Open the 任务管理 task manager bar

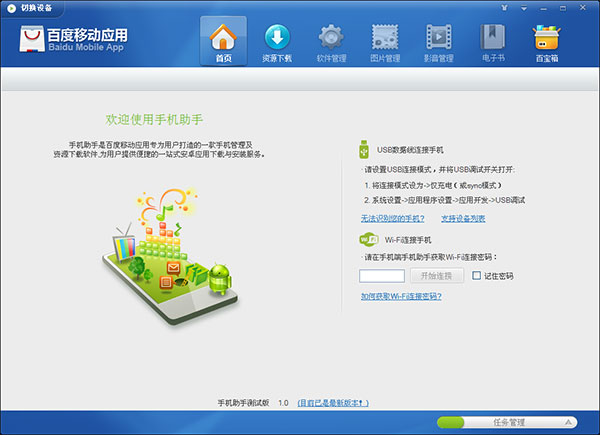[507, 422]
